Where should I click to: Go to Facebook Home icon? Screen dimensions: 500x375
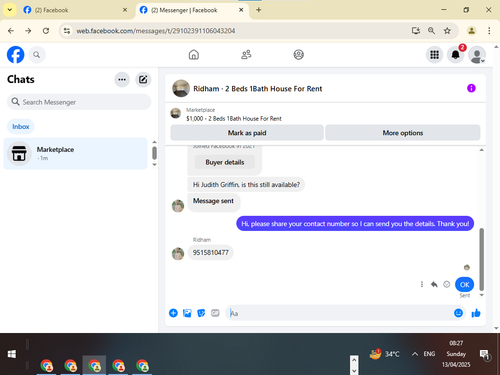[x=194, y=55]
